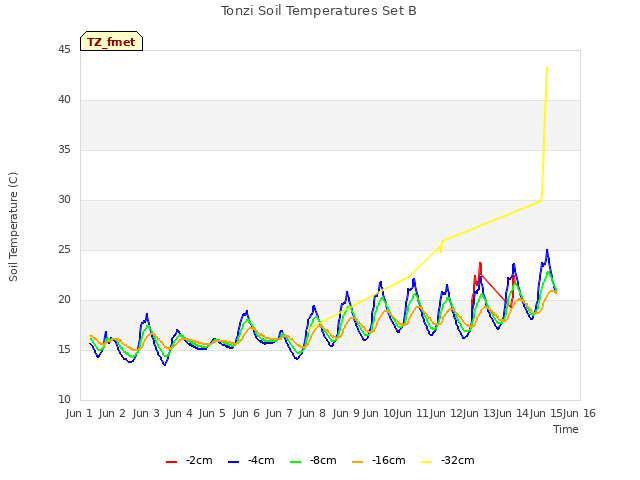Click the red -2cm spike on Jun 13
The image size is (640, 480).
(x=480, y=264)
